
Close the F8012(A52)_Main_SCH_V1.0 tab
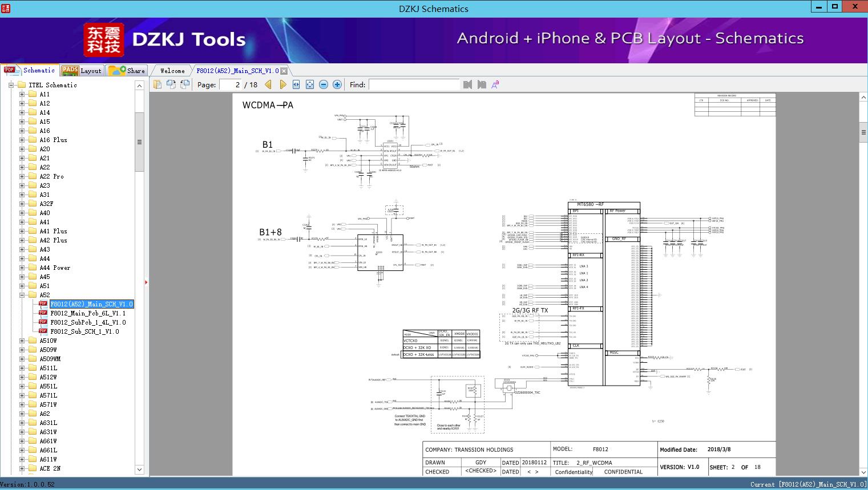pyautogui.click(x=284, y=71)
